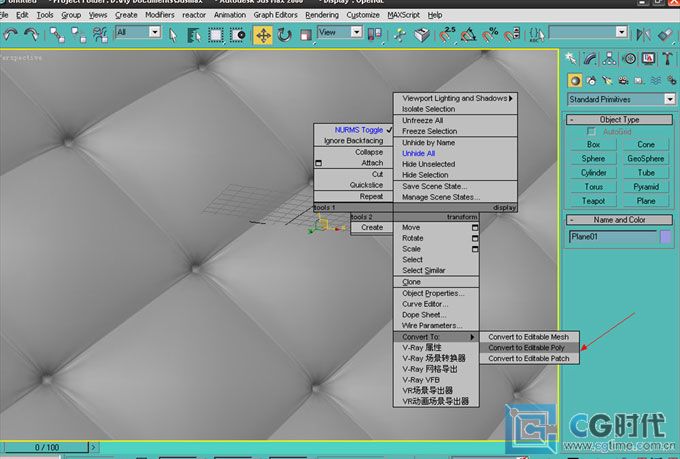Click the object color swatch

(666, 237)
